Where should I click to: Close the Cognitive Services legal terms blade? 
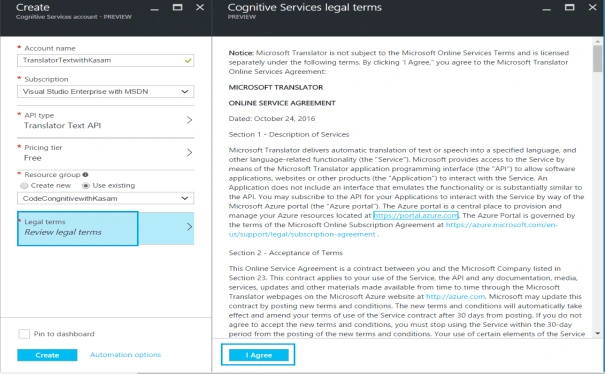click(x=592, y=7)
